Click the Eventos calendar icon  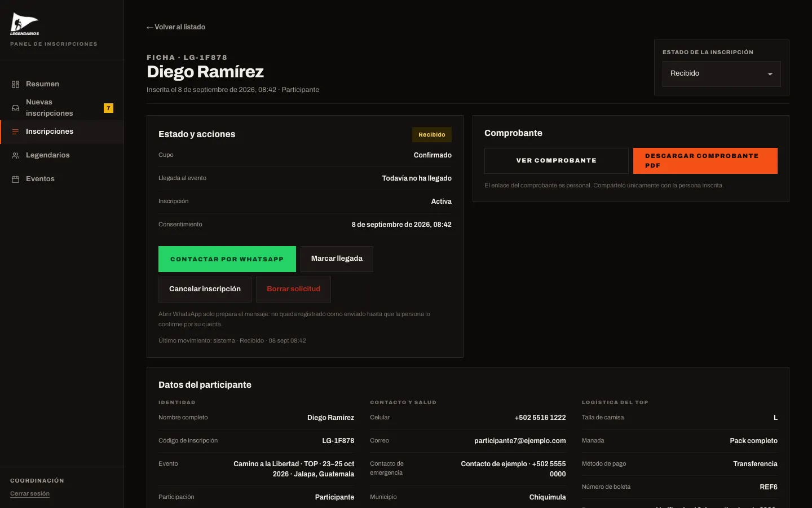tap(15, 179)
